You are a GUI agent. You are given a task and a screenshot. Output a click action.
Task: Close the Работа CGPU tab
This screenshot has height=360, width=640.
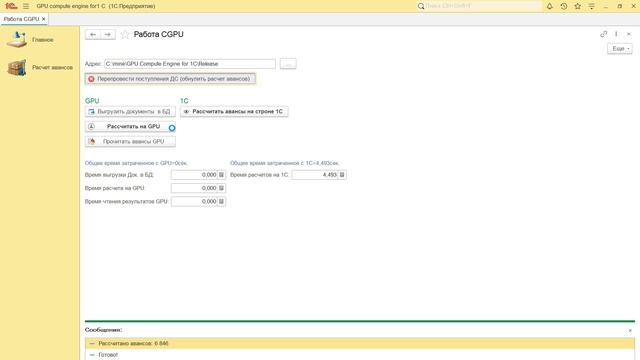(x=44, y=19)
